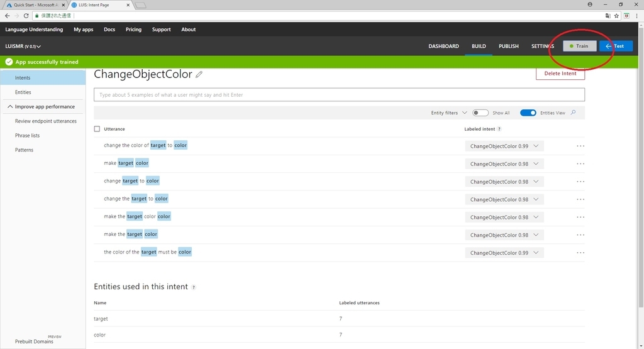The height and width of the screenshot is (349, 644).
Task: Click the Train button
Action: coord(579,46)
